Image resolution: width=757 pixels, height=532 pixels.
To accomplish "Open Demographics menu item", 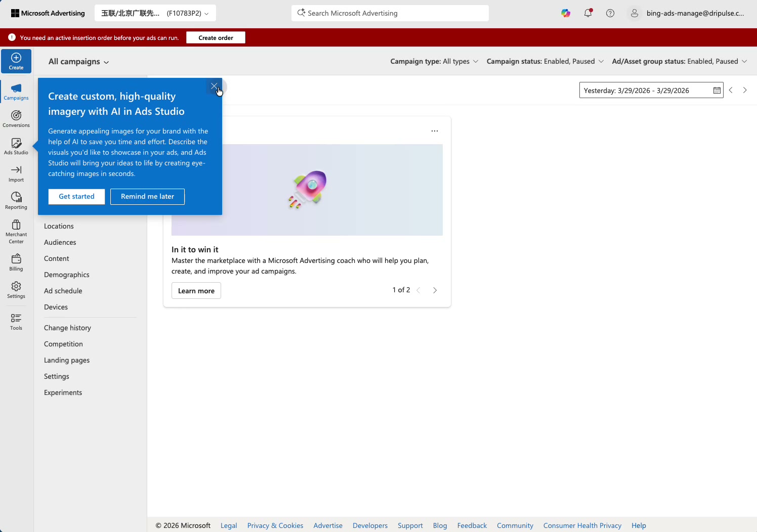I will [66, 275].
